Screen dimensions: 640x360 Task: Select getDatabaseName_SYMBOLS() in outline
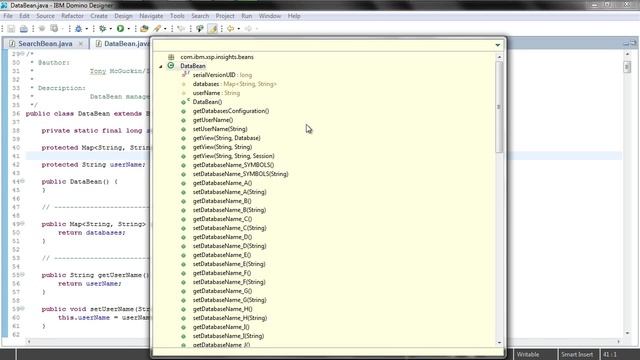pos(233,165)
